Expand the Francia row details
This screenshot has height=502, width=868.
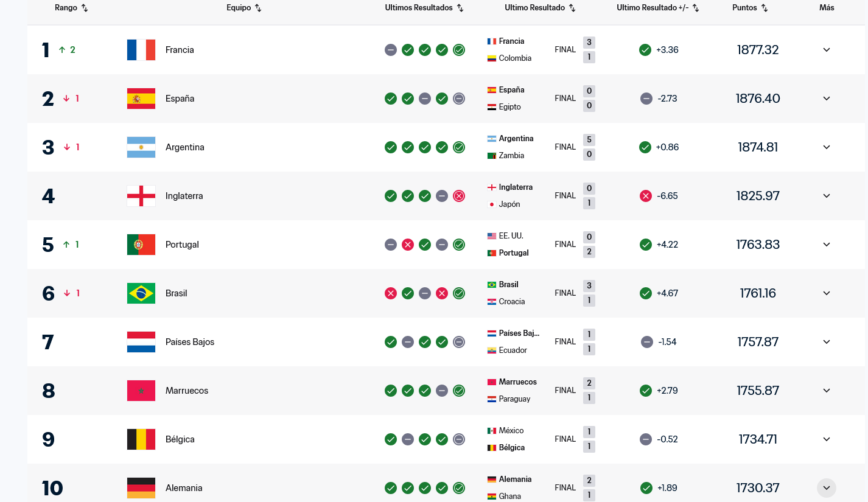[x=826, y=50]
